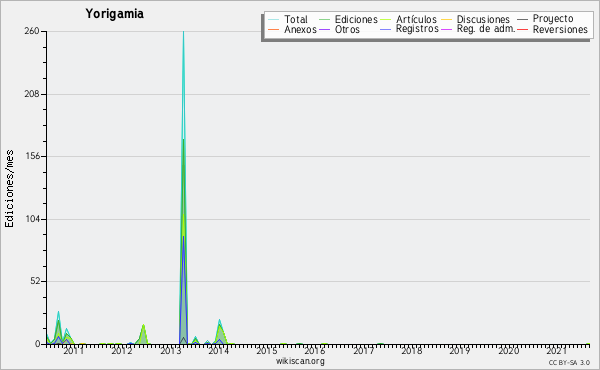
Task: Click the orange Anexos line swatch in legend
Action: coord(274,29)
